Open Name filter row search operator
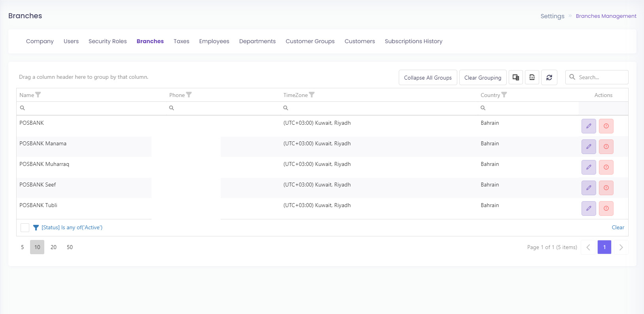The image size is (644, 314). pos(23,108)
